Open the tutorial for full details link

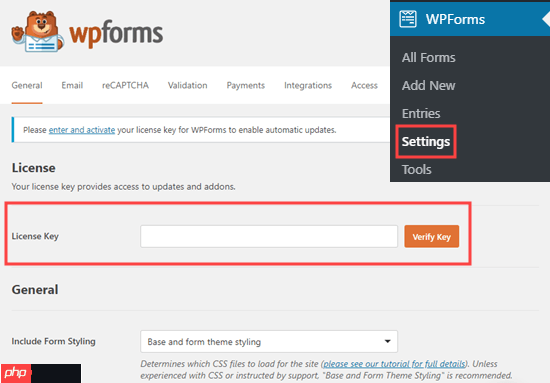[394, 364]
